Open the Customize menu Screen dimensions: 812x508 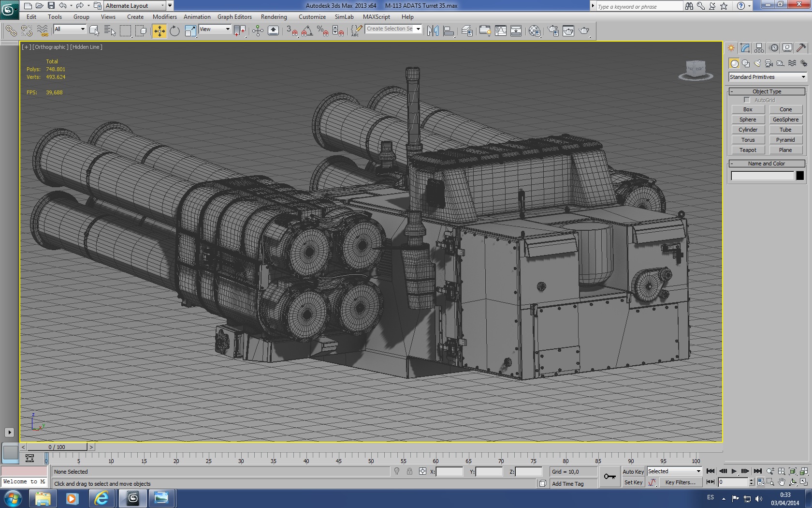[312, 17]
